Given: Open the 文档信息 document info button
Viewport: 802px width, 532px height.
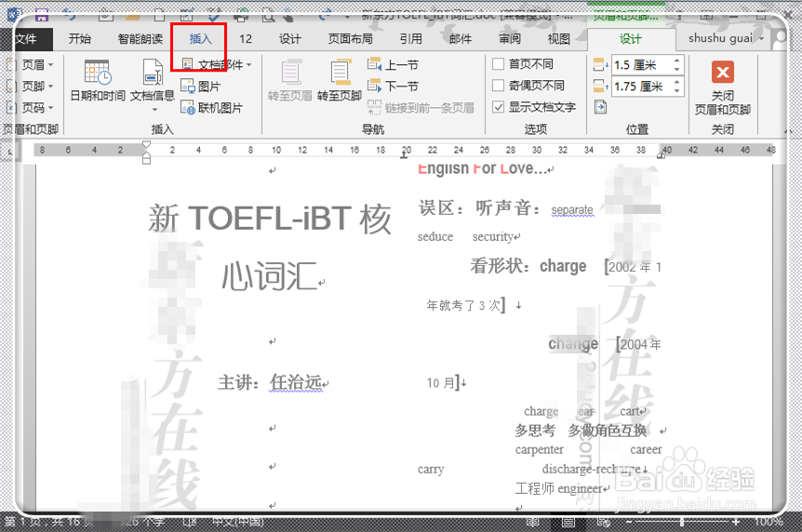Looking at the screenshot, I should (x=153, y=85).
